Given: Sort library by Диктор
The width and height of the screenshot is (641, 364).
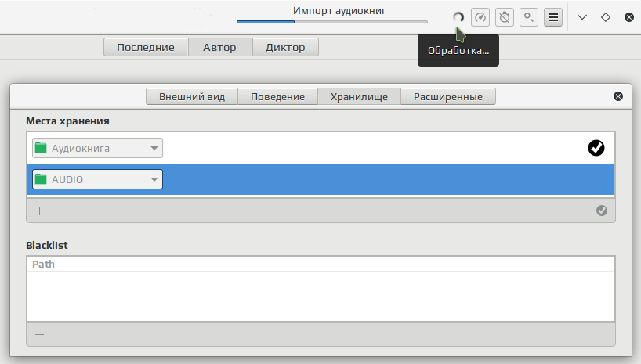Looking at the screenshot, I should click(x=285, y=48).
